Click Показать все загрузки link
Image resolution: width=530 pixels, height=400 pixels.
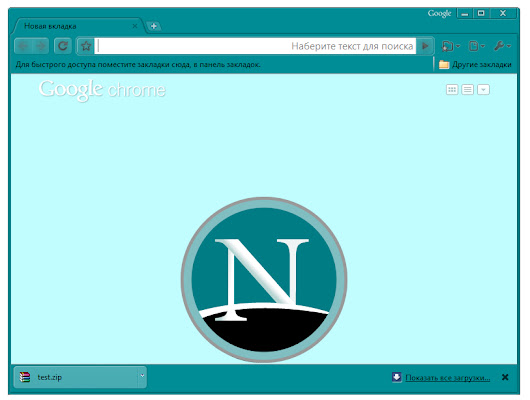pyautogui.click(x=448, y=377)
